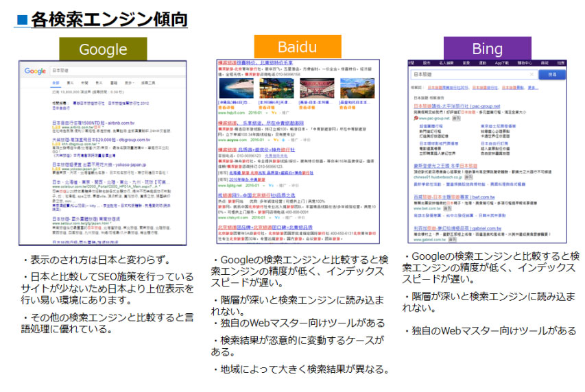Click the blue V2 badge beside www.ctskyril.com
This screenshot has height=392, width=585.
[277, 217]
